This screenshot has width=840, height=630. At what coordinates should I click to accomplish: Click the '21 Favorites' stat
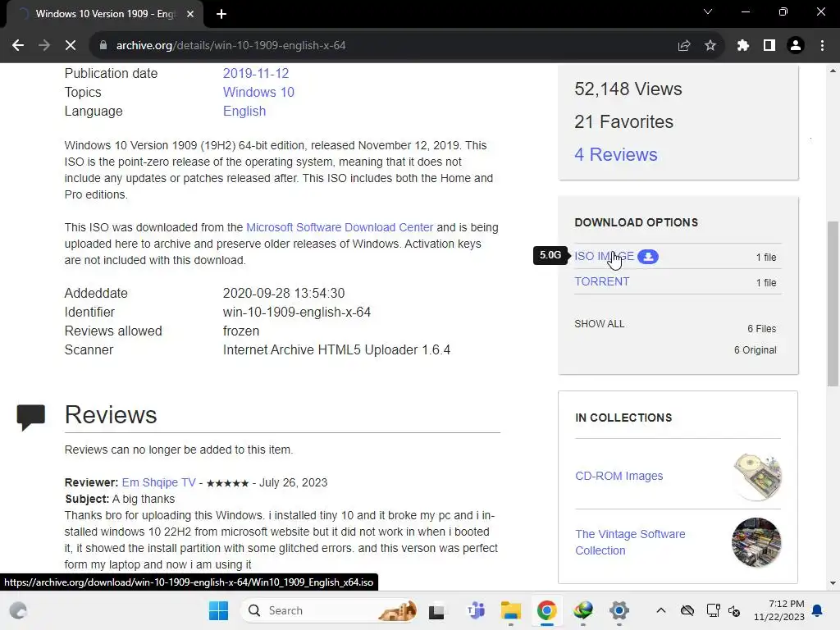tap(623, 122)
